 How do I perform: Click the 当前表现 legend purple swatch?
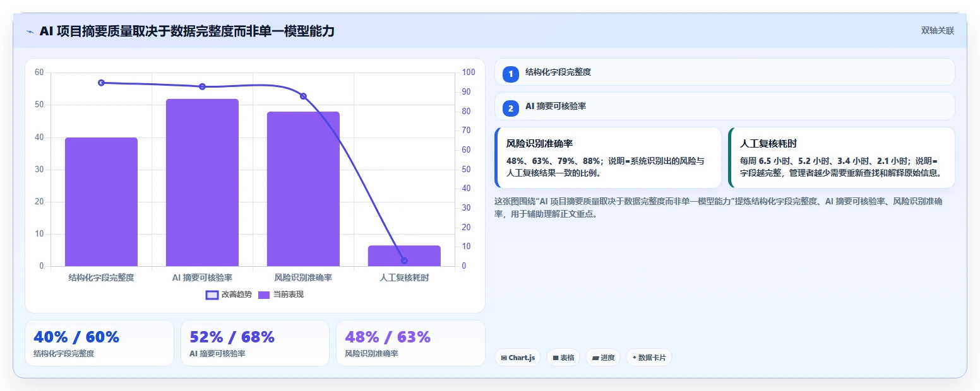click(264, 295)
